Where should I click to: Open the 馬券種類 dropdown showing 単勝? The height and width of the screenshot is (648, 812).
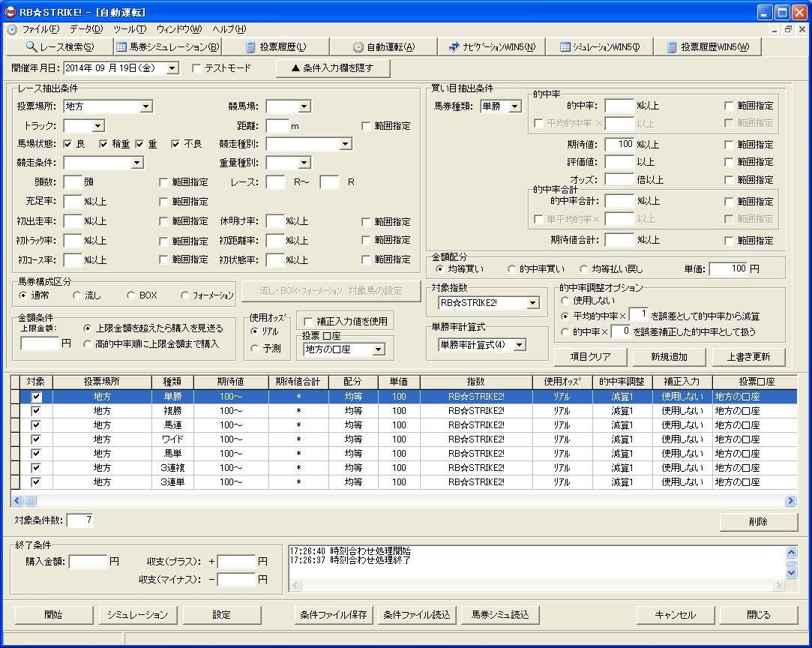(x=515, y=106)
